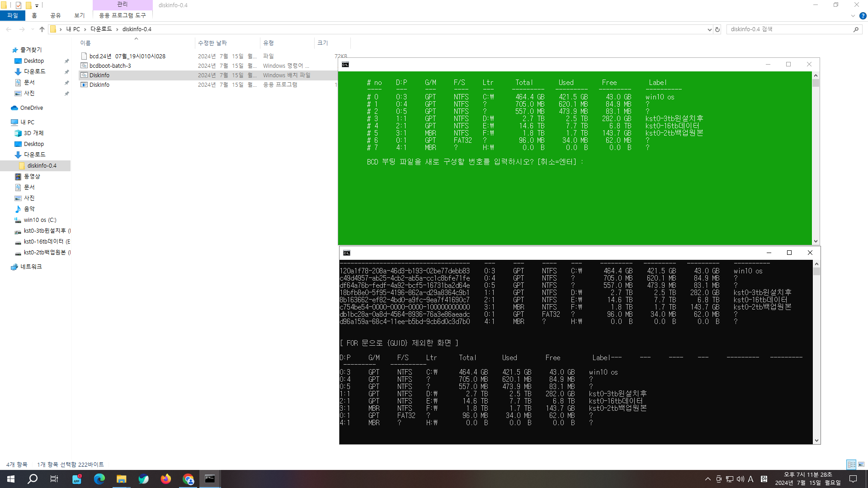The width and height of the screenshot is (868, 488).
Task: Open recent locations dropdown arrow
Action: (33, 29)
